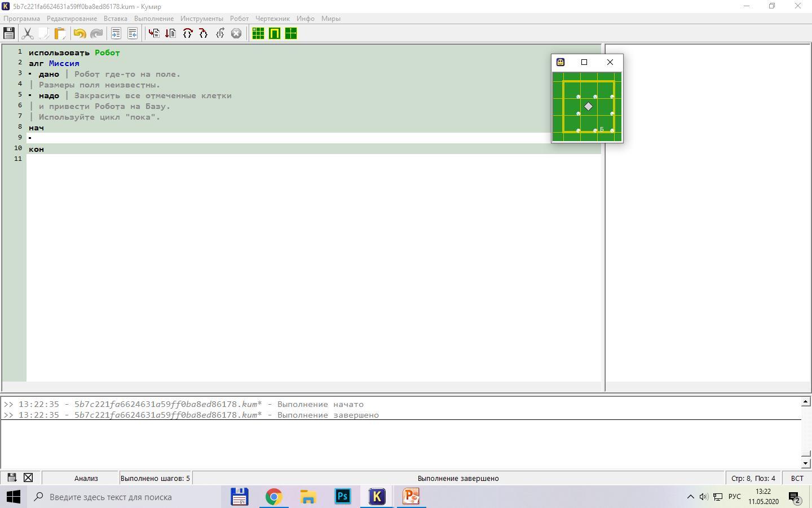Click the green crosshair Drawer toolbar icon
The height and width of the screenshot is (508, 812).
tap(291, 33)
